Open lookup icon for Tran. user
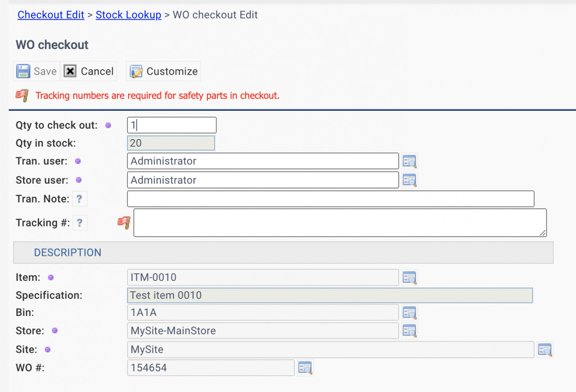The height and width of the screenshot is (392, 576). tap(409, 161)
